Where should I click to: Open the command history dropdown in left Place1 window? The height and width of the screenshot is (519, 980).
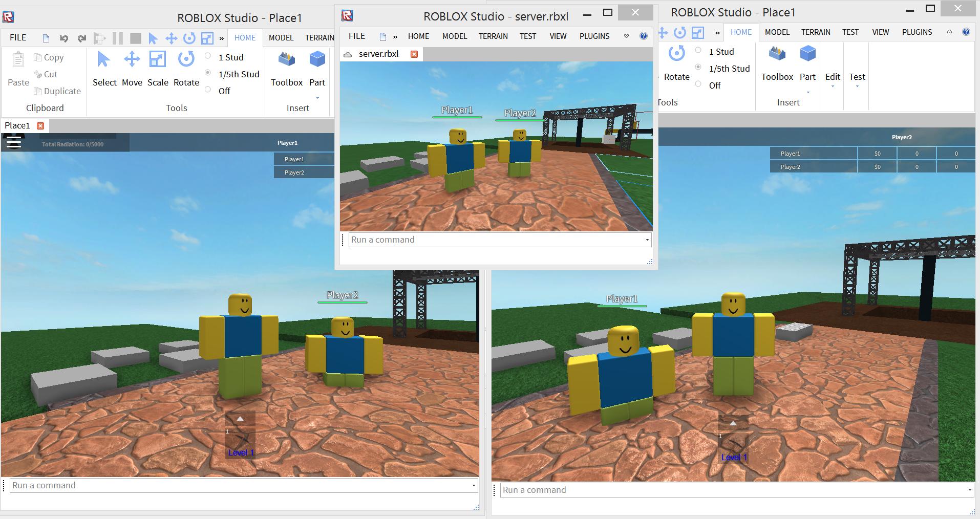tap(474, 485)
